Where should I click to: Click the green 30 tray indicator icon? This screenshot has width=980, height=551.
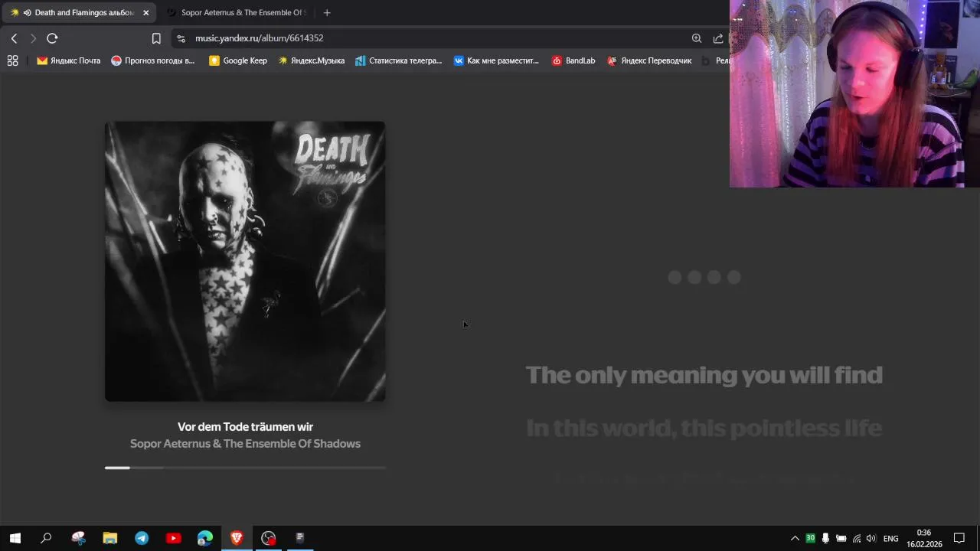pyautogui.click(x=810, y=539)
